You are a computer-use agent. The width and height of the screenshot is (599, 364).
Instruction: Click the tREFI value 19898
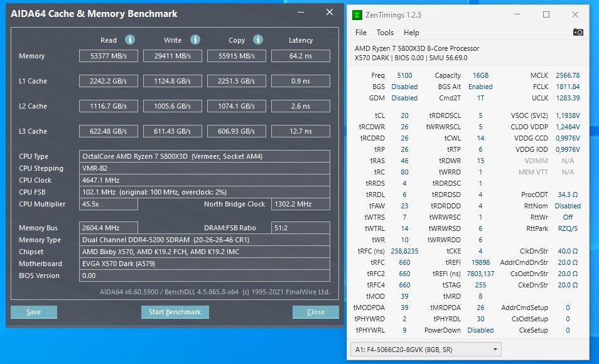point(480,262)
